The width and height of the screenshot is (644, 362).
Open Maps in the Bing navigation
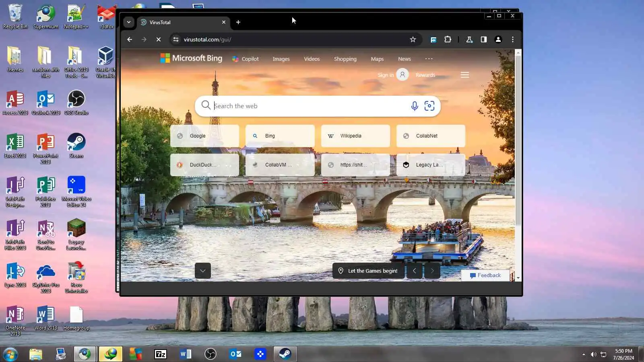point(377,59)
